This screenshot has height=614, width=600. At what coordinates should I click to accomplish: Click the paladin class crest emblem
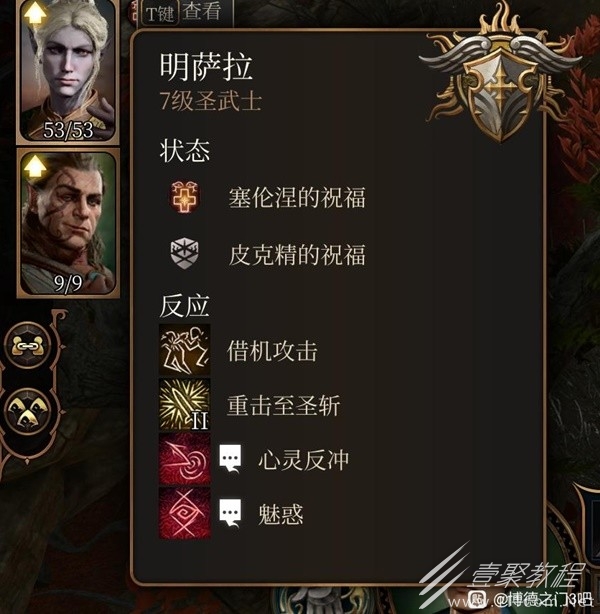click(500, 74)
